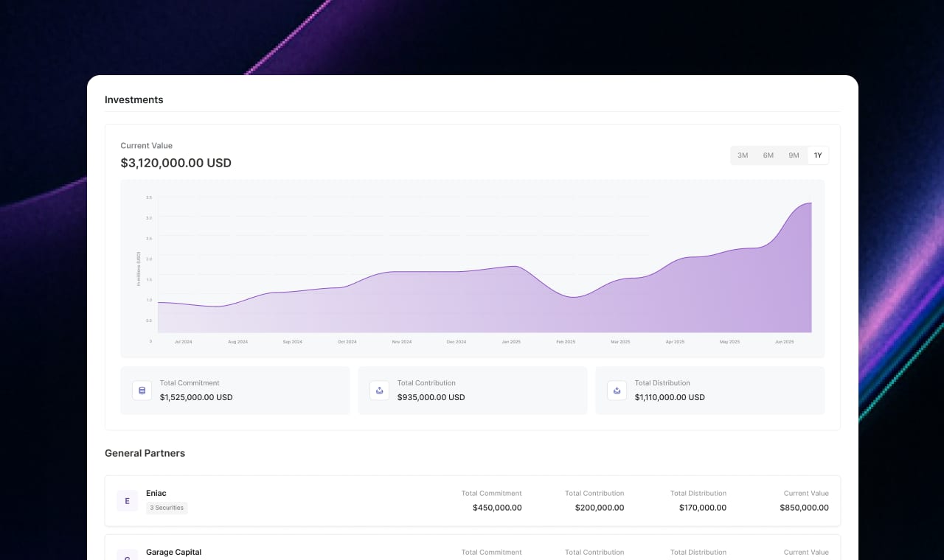Open the "3 Securities" badge under Eniac
Viewport: 944px width, 560px height.
(x=167, y=508)
